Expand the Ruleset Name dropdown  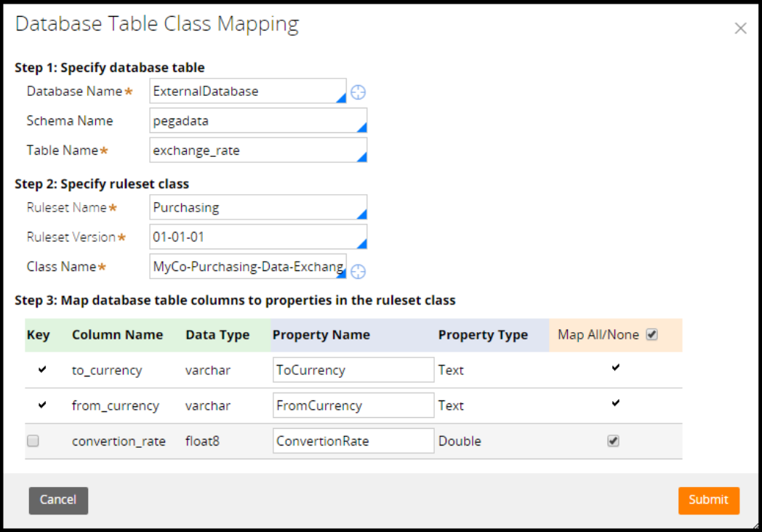pyautogui.click(x=258, y=208)
